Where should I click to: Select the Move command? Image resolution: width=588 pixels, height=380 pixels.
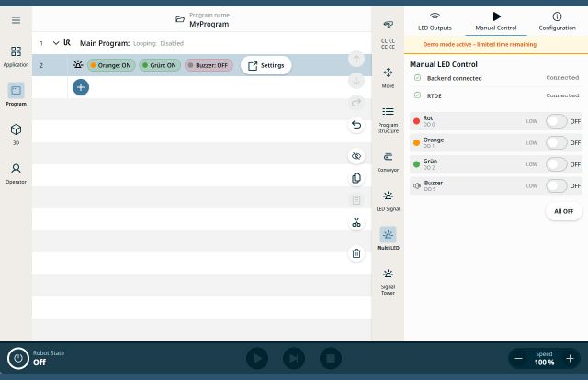tap(388, 76)
